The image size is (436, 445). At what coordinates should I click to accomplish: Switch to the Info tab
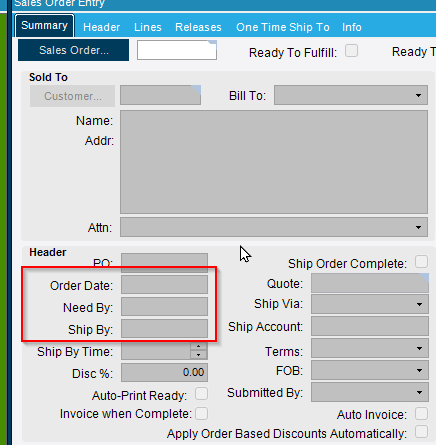pos(352,27)
